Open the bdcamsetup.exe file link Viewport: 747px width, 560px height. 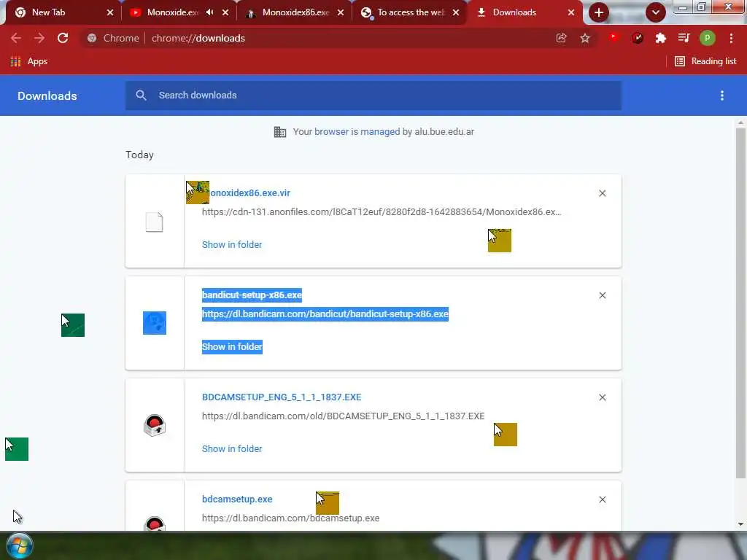(237, 499)
